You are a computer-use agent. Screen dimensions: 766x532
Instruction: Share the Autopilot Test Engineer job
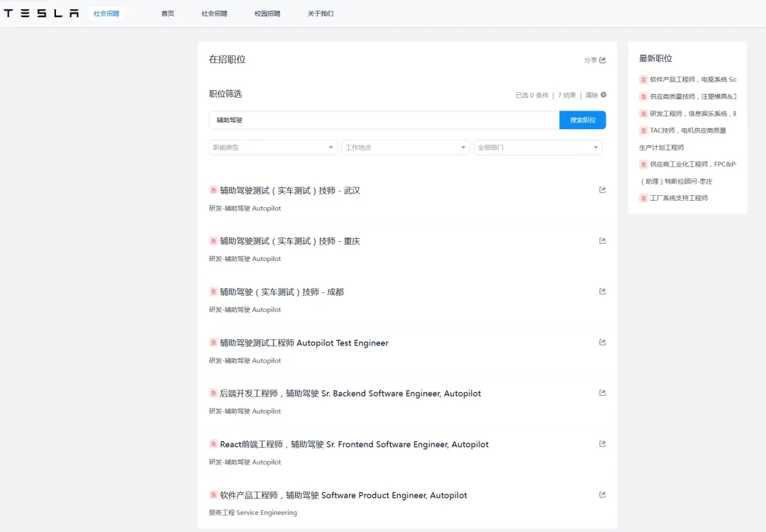pos(602,343)
